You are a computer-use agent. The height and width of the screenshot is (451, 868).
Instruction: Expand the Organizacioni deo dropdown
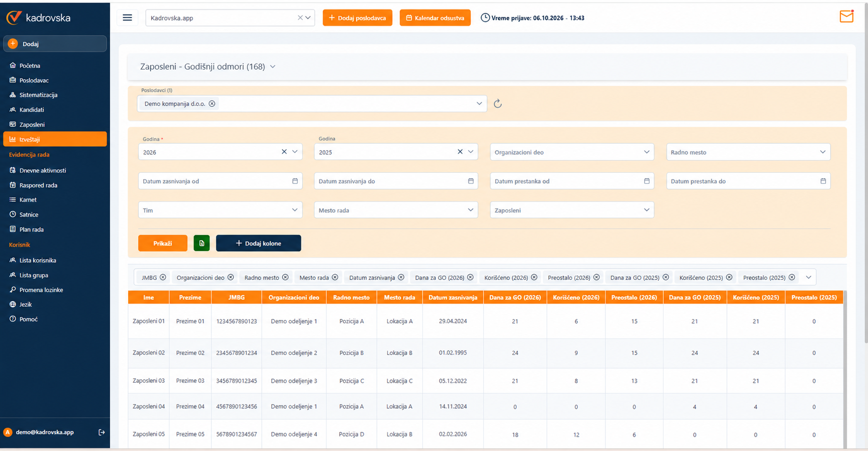click(572, 152)
